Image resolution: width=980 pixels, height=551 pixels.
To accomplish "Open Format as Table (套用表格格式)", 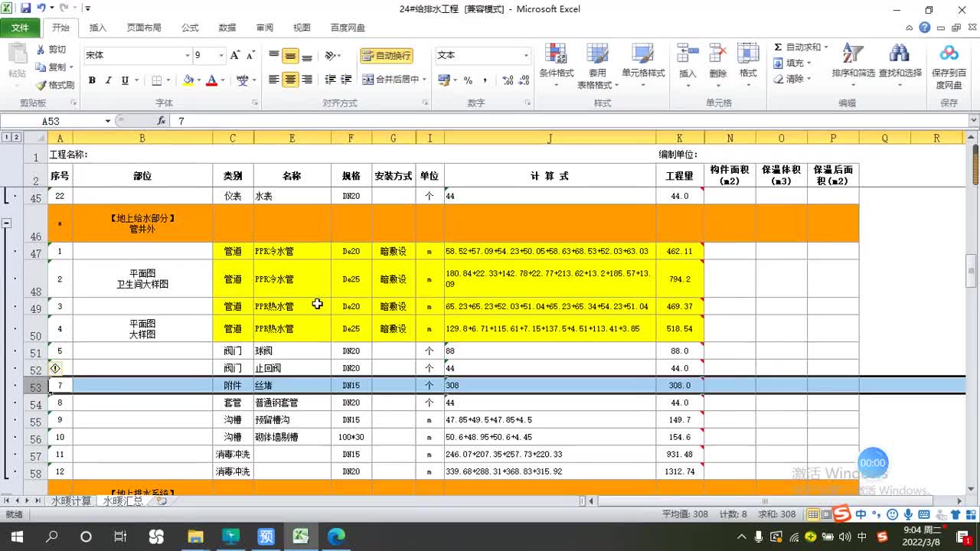I will click(x=596, y=66).
